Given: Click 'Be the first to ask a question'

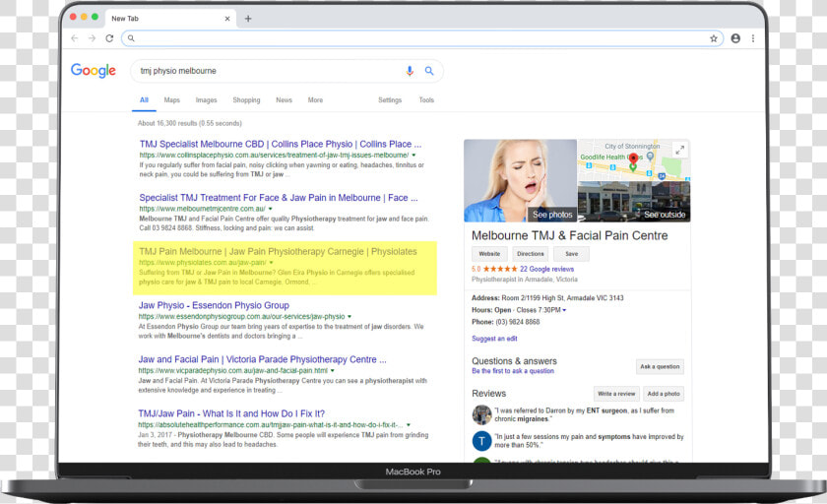Looking at the screenshot, I should [x=513, y=371].
